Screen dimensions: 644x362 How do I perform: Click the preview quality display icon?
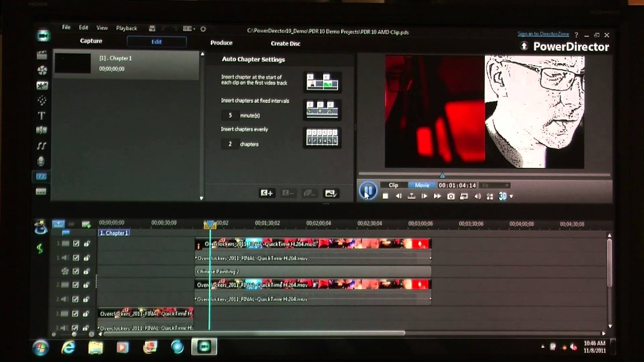pos(464,196)
